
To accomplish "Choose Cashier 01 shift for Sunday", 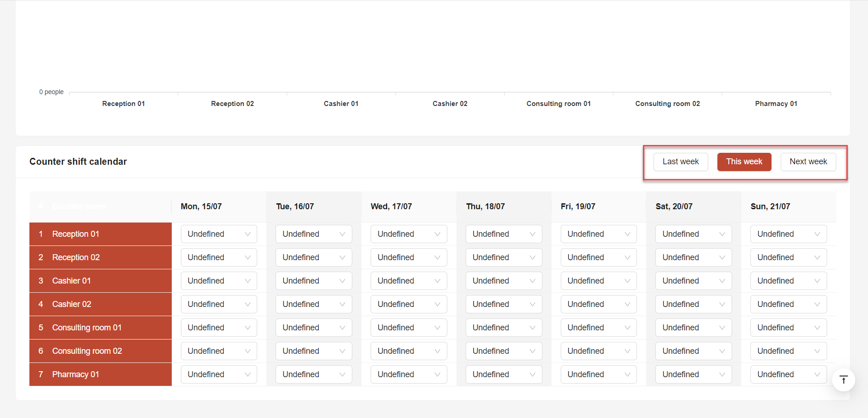I will (x=789, y=281).
